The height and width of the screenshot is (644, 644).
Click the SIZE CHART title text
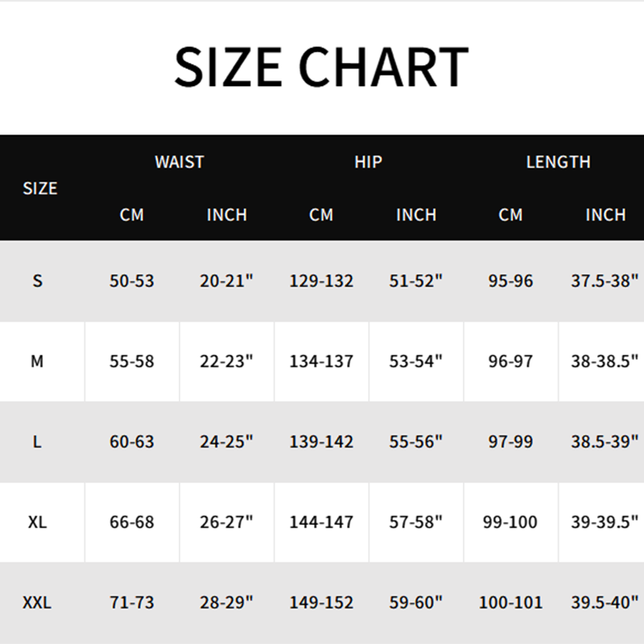321,66
